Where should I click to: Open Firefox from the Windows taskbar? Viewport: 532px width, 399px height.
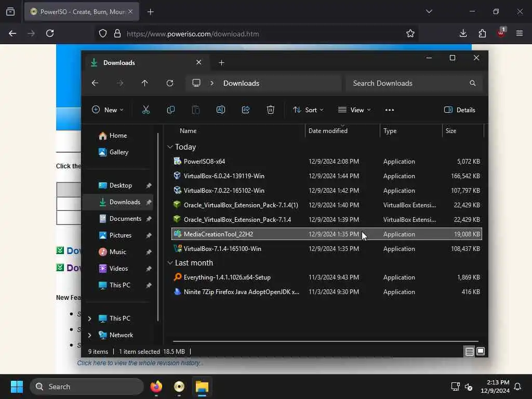156,387
